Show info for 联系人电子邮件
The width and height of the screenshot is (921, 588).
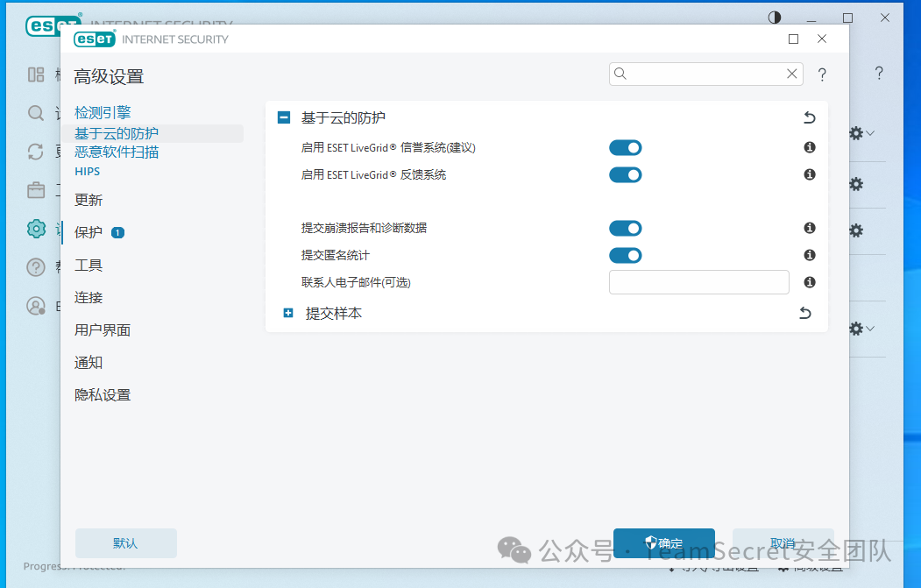810,282
